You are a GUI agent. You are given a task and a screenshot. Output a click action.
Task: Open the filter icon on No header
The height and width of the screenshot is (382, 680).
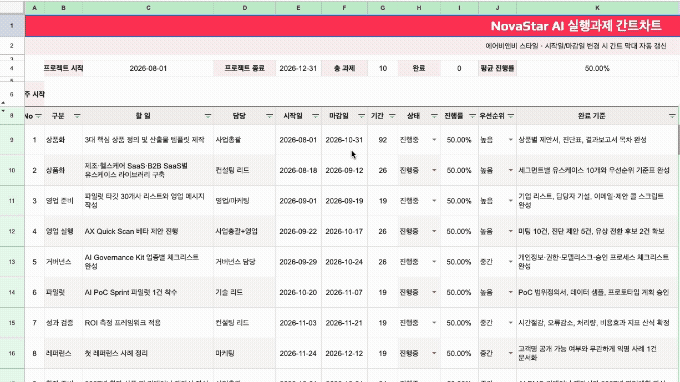(x=39, y=116)
